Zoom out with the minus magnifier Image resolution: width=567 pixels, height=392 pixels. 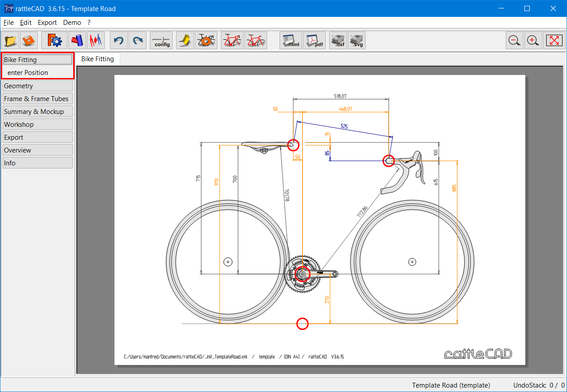[x=515, y=41]
